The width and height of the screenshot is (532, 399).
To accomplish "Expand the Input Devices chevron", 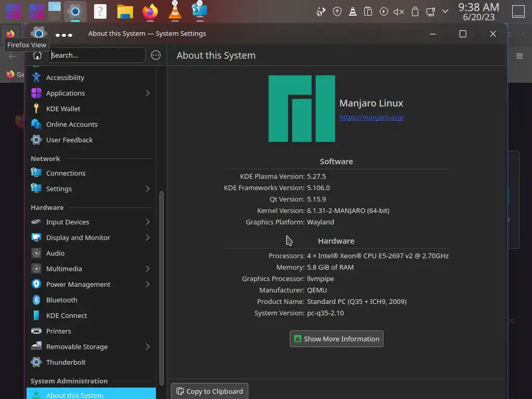I will point(148,222).
